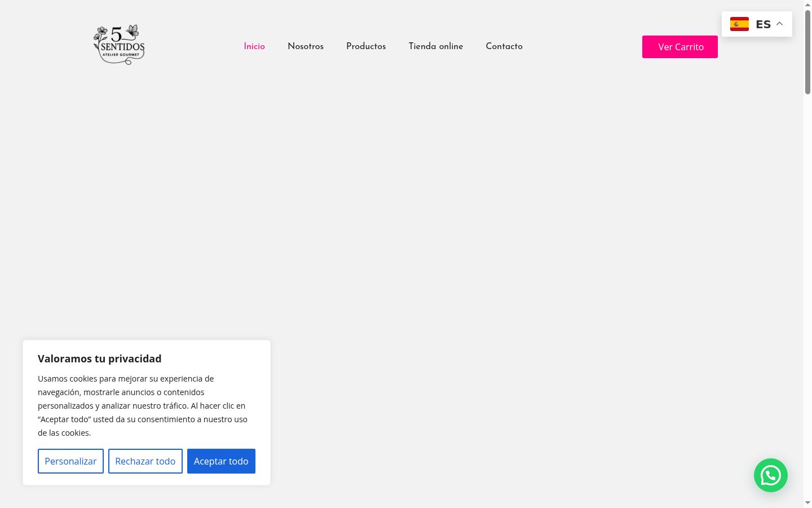Viewport: 812px width, 508px height.
Task: Visit Tienda online from the navigation
Action: [436, 46]
